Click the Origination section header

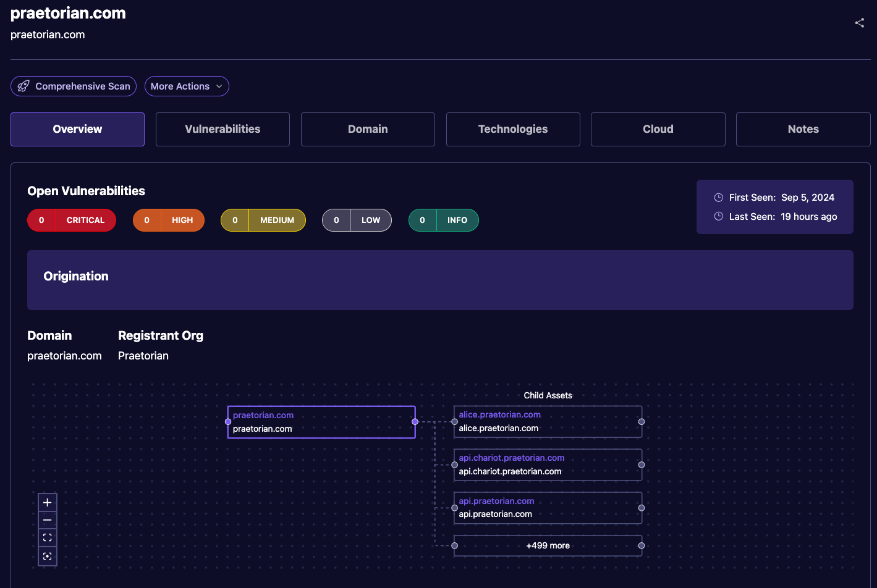point(76,276)
